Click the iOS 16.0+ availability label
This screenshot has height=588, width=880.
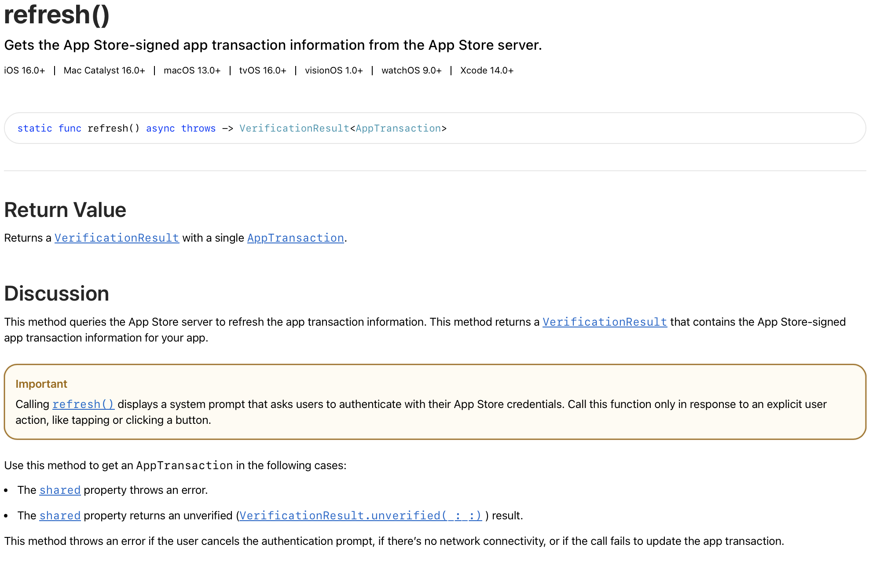tap(25, 70)
